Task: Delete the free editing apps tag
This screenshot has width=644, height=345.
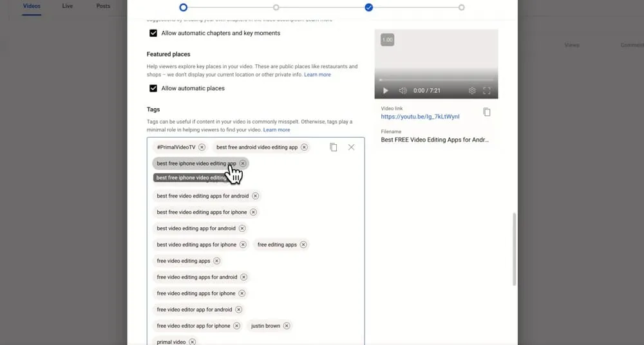Action: 303,245
